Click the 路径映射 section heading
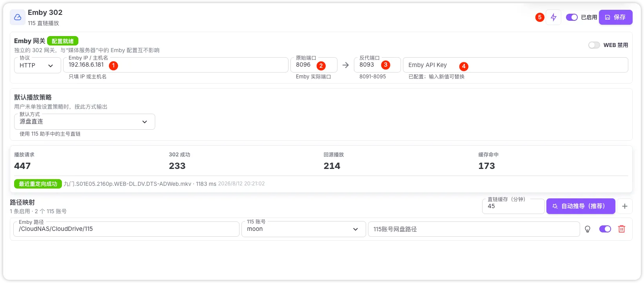The width and height of the screenshot is (644, 283). coord(22,202)
